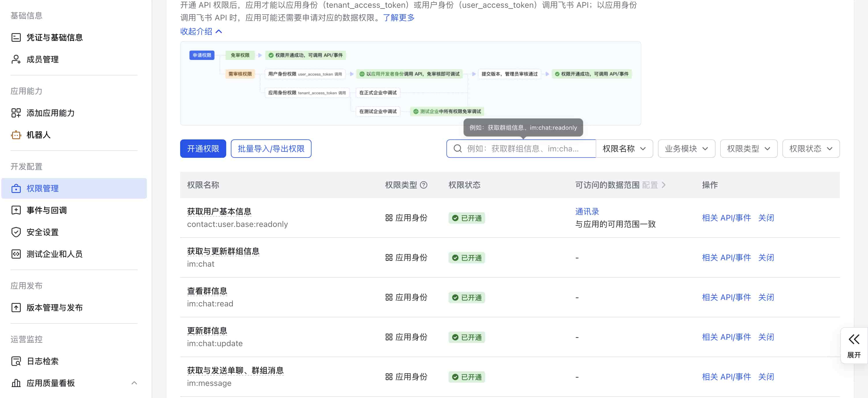This screenshot has height=398, width=868.
Task: Click the events and callbacks icon
Action: click(16, 210)
